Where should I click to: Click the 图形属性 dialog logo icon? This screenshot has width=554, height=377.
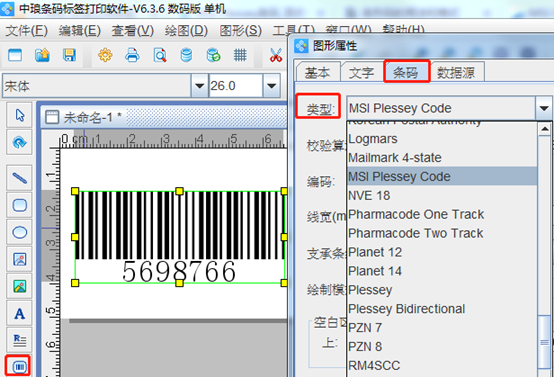pyautogui.click(x=301, y=46)
